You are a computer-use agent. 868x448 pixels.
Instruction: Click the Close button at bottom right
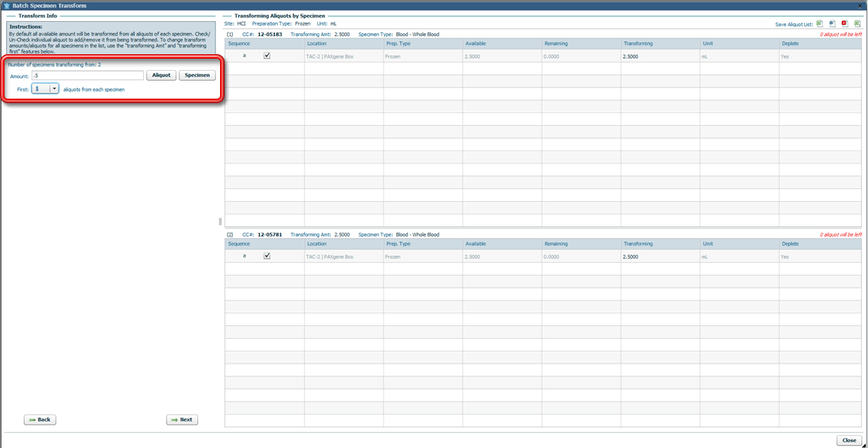[x=849, y=440]
